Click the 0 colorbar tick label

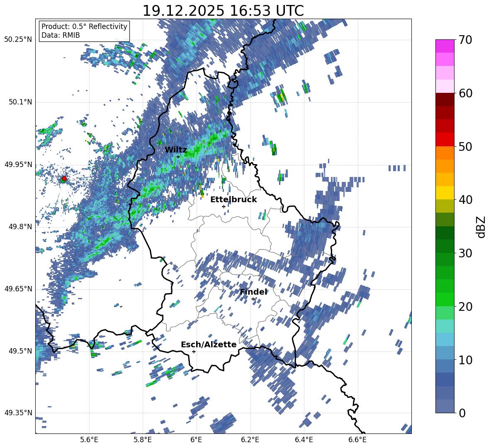462,413
